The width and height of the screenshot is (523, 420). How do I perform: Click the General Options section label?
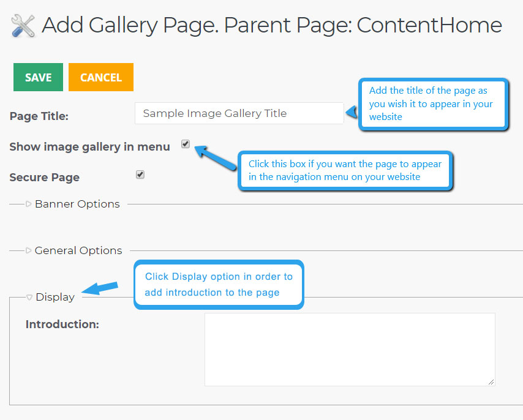click(78, 250)
